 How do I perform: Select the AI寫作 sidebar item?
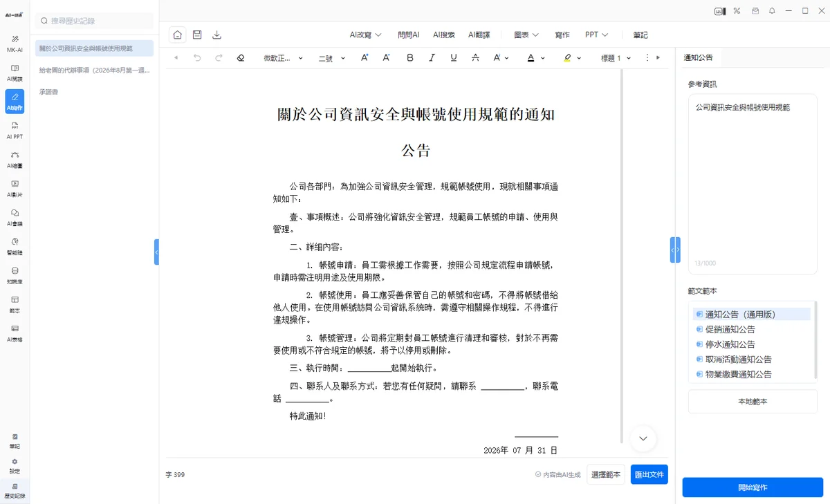tap(15, 101)
